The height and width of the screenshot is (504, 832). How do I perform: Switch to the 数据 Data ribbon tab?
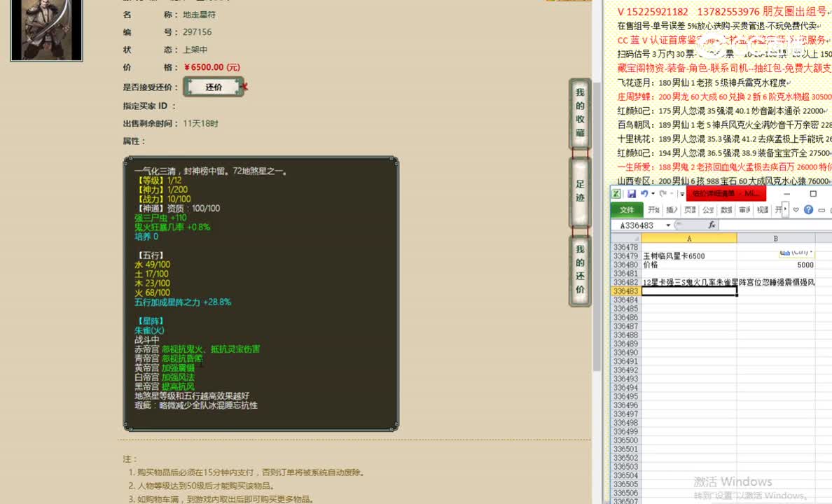coord(726,209)
